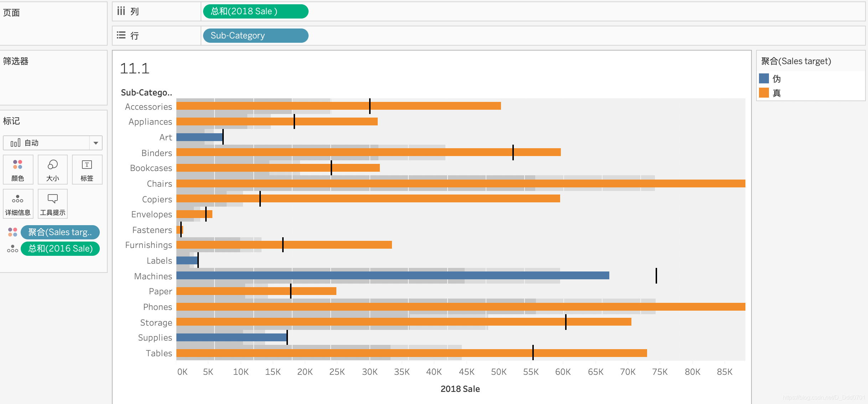
Task: Select the Sub-Category row pill
Action: pyautogui.click(x=255, y=36)
